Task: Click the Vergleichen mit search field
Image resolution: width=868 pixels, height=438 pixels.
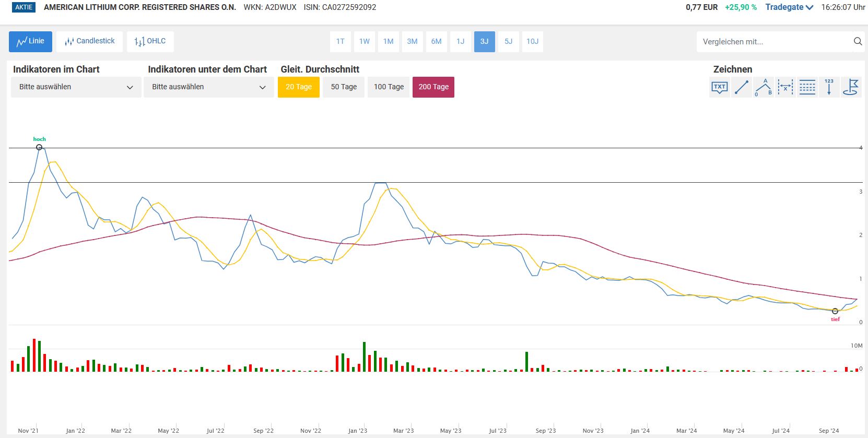Action: (773, 42)
